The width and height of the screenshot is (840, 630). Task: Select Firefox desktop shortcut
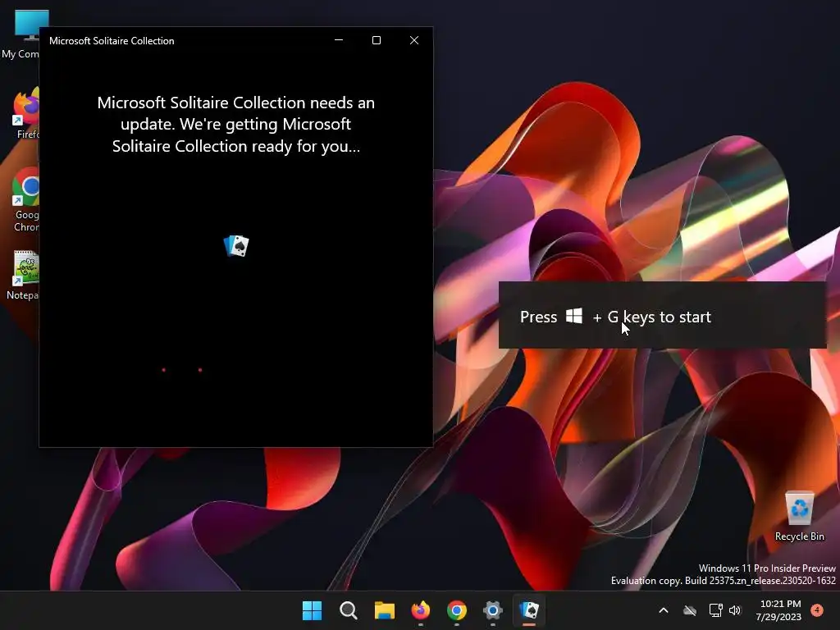[25, 114]
